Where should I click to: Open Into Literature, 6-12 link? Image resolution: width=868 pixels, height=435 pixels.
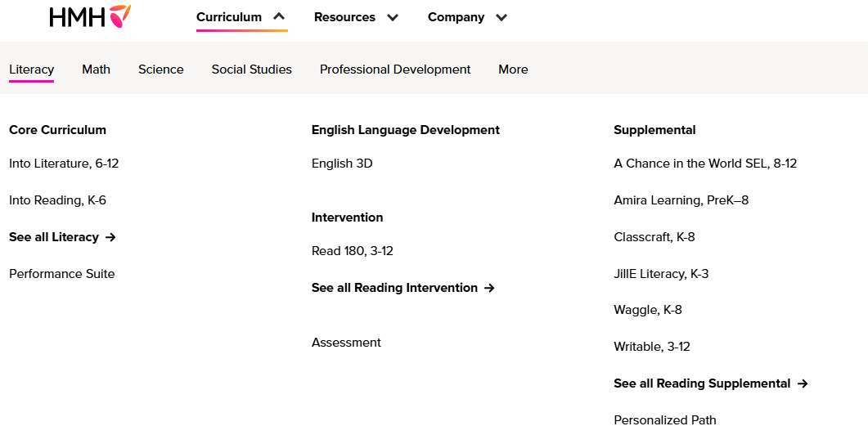[64, 164]
